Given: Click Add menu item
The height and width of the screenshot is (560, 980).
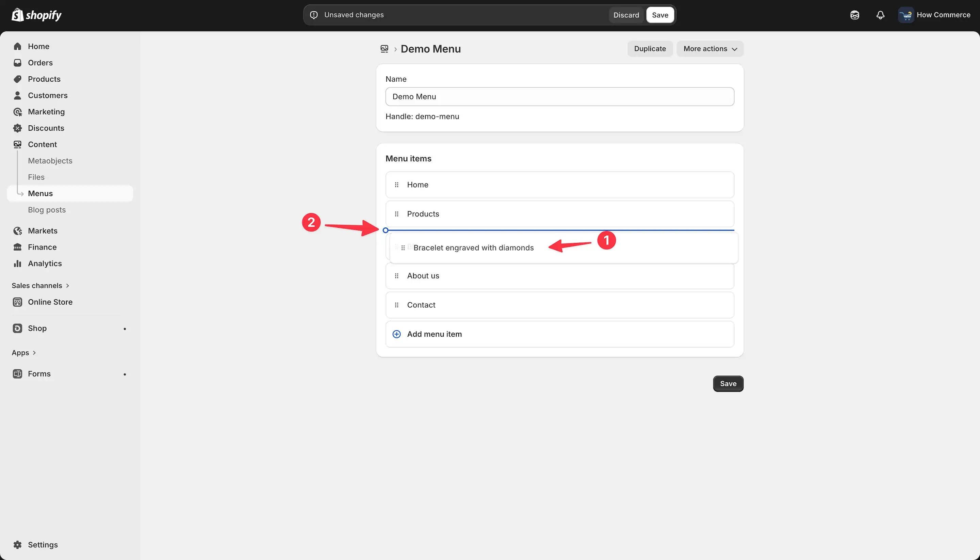Looking at the screenshot, I should 559,334.
